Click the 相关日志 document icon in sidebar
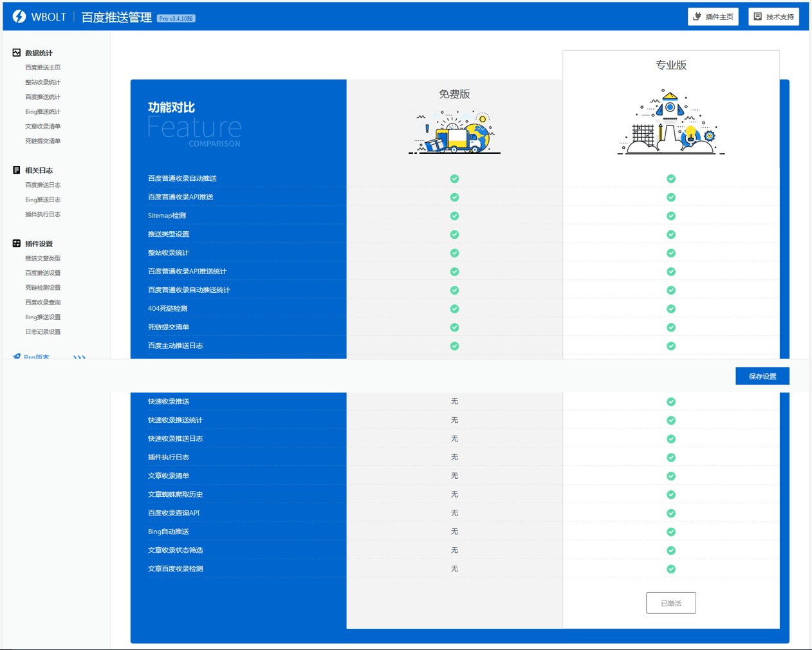 point(17,171)
